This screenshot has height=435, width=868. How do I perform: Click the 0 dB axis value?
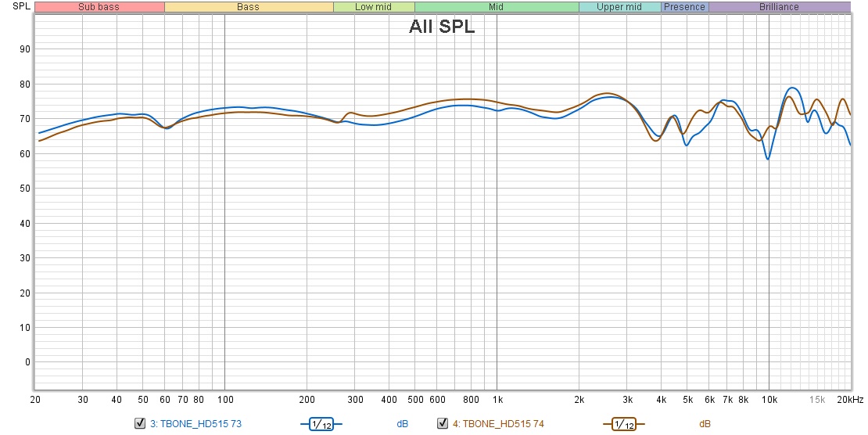[27, 362]
